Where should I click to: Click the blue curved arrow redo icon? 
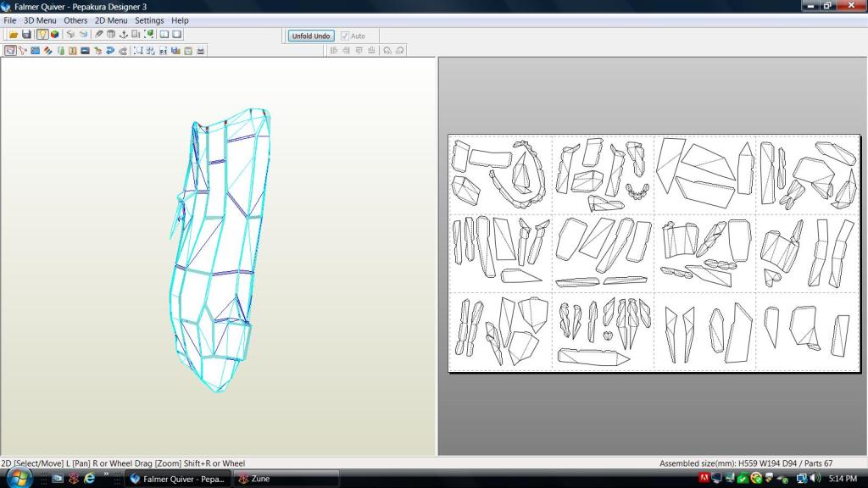point(110,50)
